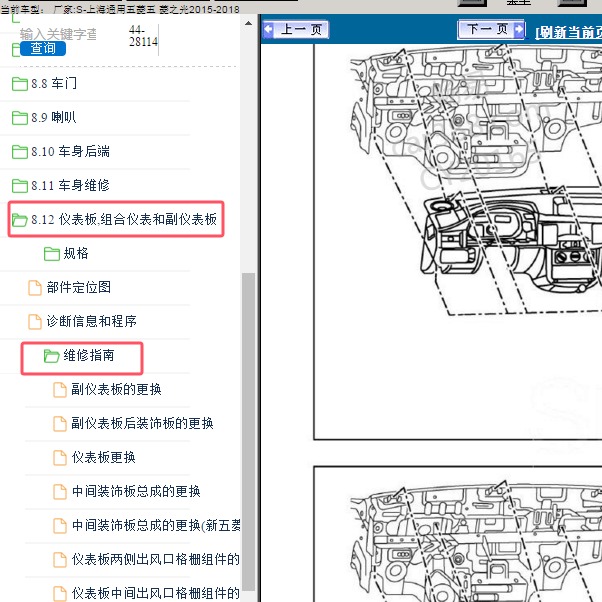Click the tree panel vertical scrollbar thumb
This screenshot has height=602, width=602.
[x=248, y=432]
